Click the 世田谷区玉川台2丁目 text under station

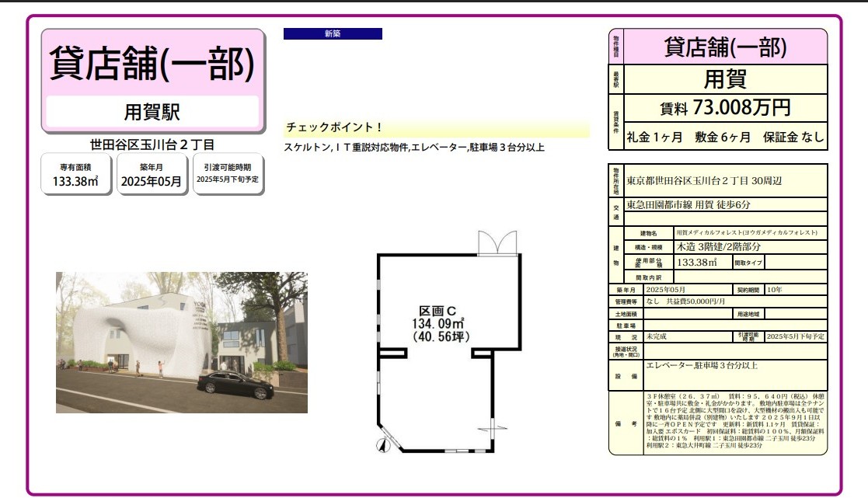tap(152, 145)
